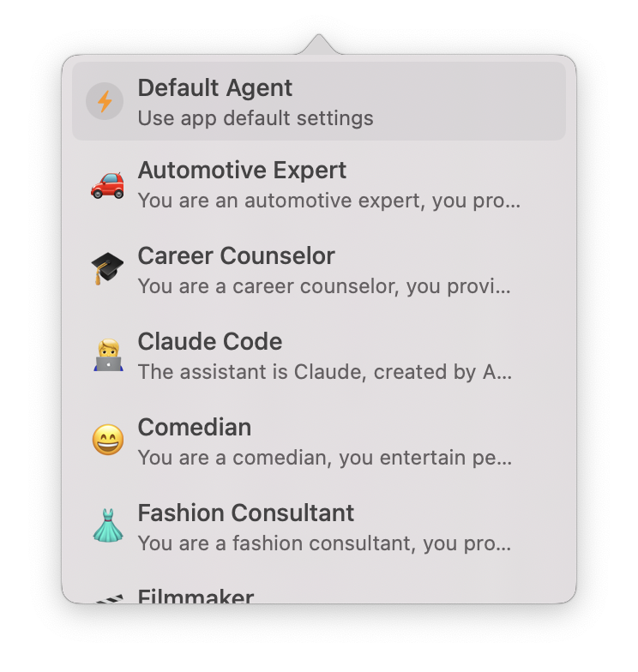
Task: Click the technologist with laptop icon
Action: point(107,356)
